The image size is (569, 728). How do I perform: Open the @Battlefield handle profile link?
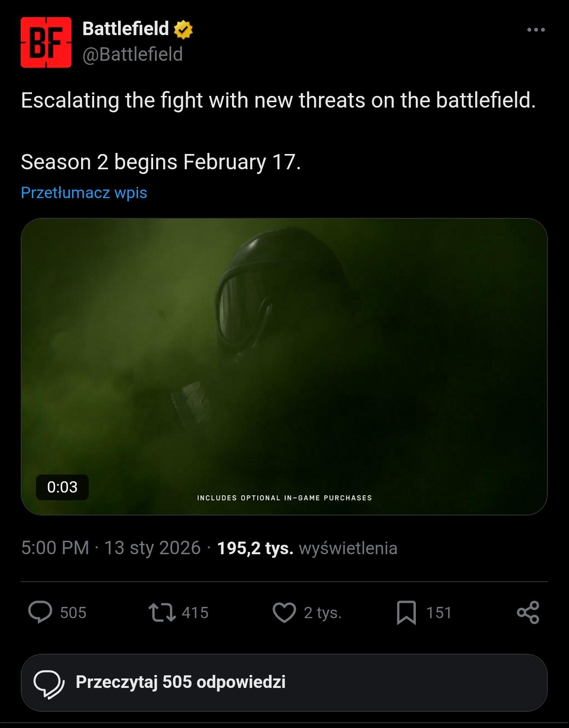click(x=132, y=54)
